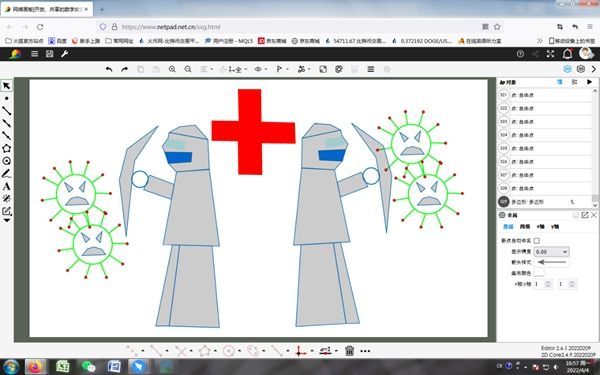Open the hamburger menu in the header
This screenshot has height=375, width=600.
(34, 54)
